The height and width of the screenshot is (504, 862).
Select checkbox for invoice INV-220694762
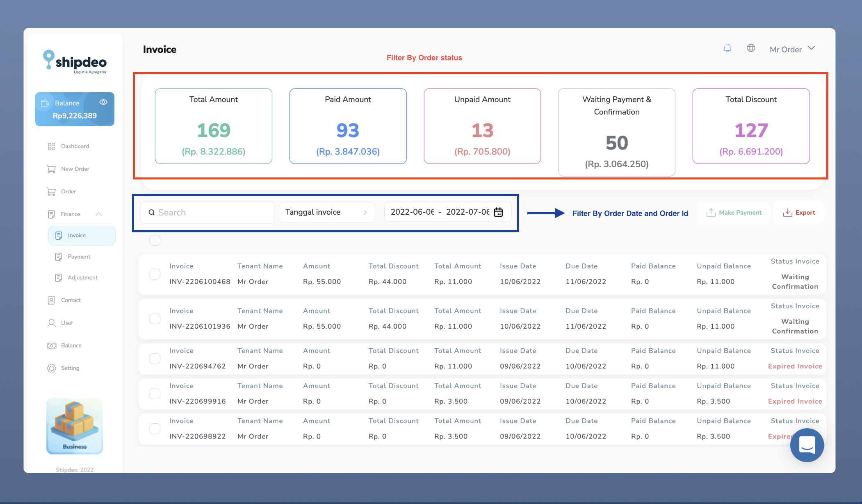tap(155, 359)
